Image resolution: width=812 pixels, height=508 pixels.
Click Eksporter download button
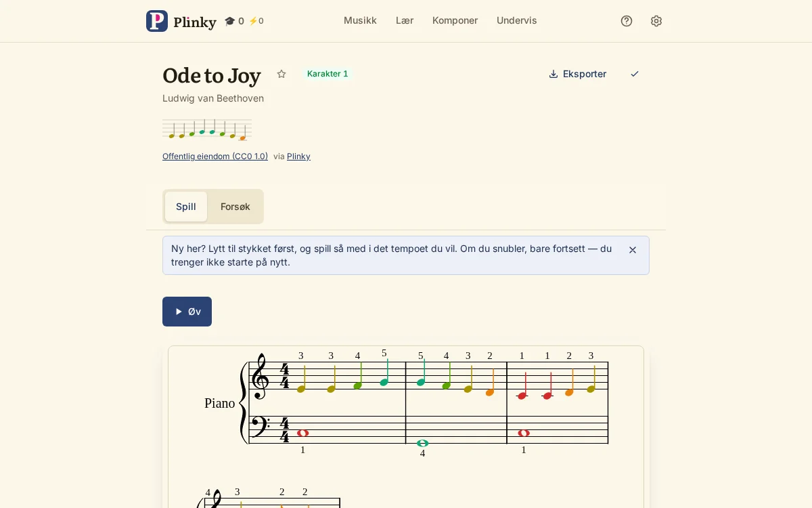point(577,74)
